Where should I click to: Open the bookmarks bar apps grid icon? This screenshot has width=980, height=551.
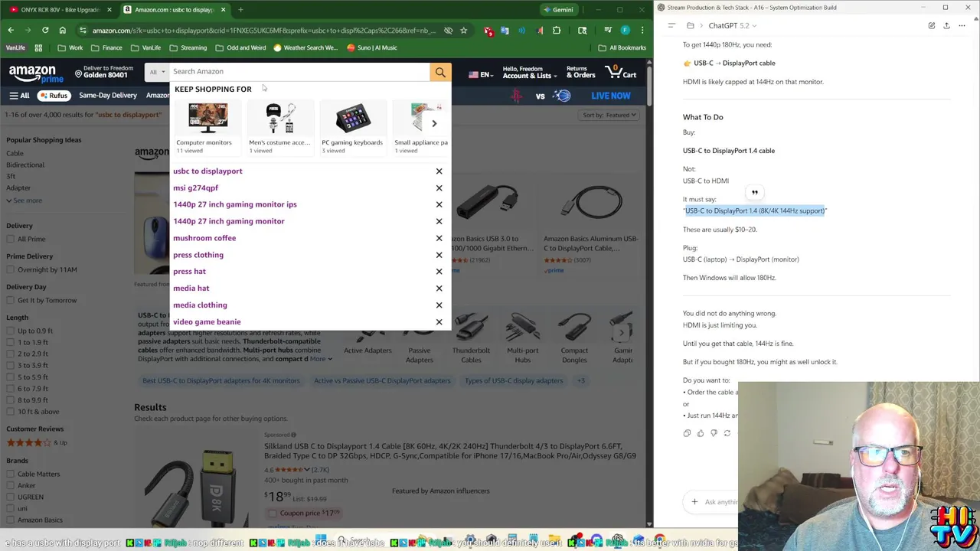38,47
